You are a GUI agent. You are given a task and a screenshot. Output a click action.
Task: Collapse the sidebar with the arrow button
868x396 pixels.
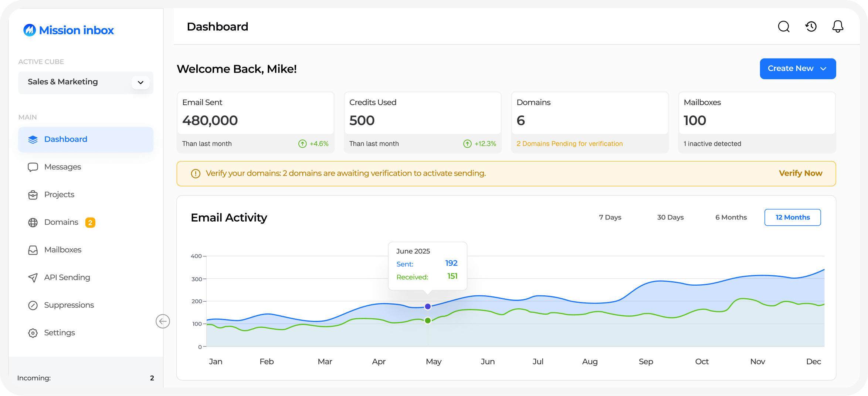(x=163, y=321)
